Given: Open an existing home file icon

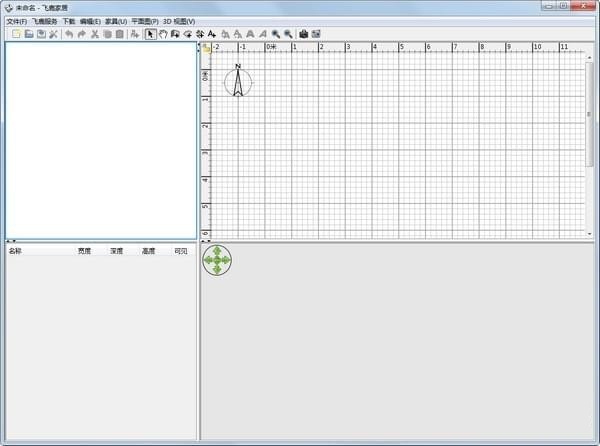Looking at the screenshot, I should coord(29,34).
